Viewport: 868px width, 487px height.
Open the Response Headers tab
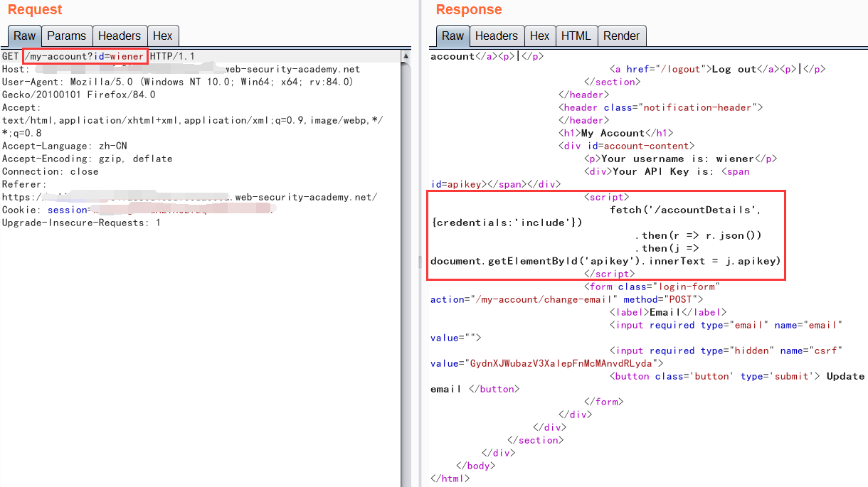(496, 36)
